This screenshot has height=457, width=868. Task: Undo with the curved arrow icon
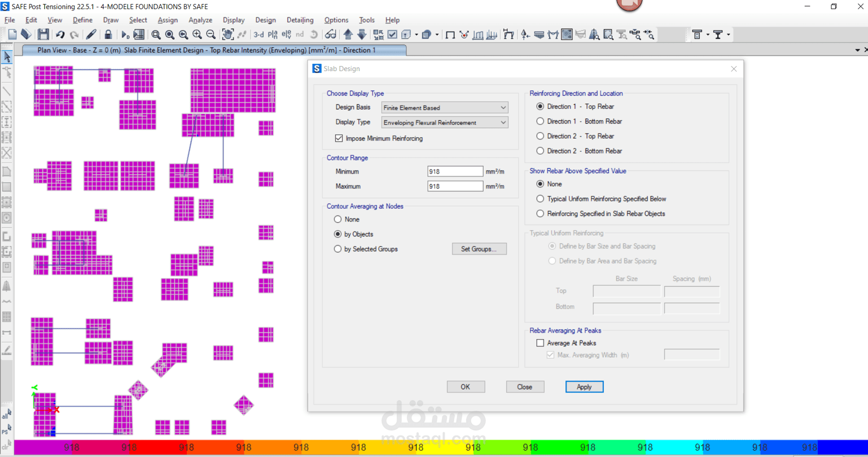(x=60, y=34)
